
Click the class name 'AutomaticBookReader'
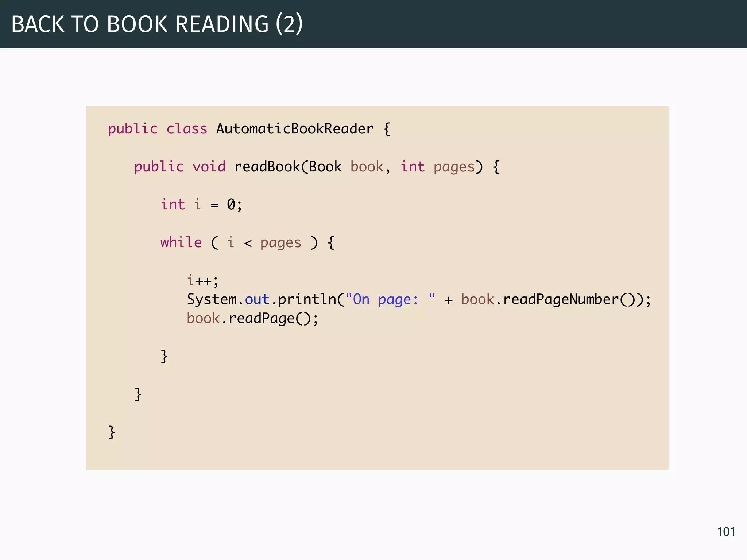click(x=295, y=129)
